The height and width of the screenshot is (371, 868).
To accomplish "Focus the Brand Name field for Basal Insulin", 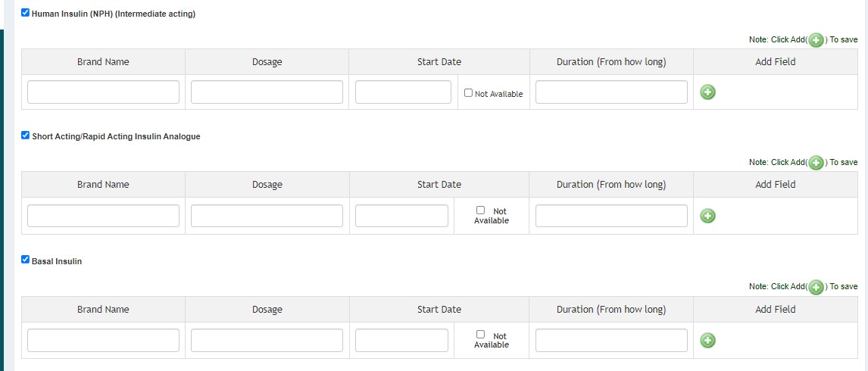I will [103, 341].
